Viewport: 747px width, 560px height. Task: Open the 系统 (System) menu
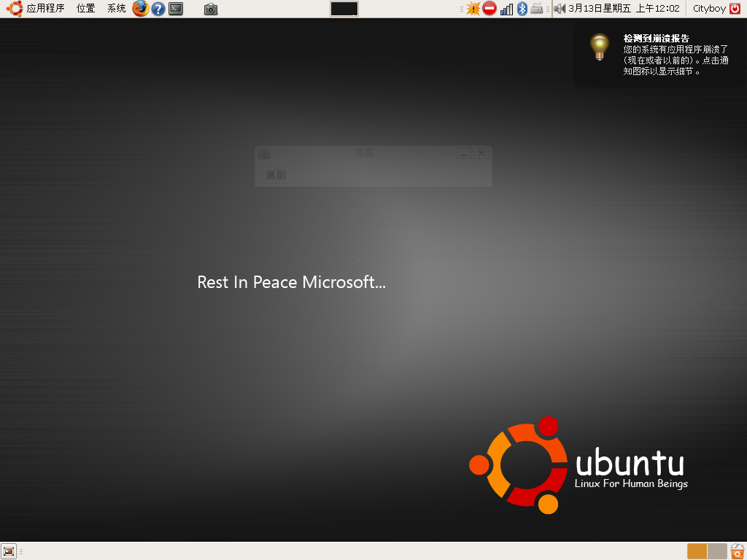[116, 9]
